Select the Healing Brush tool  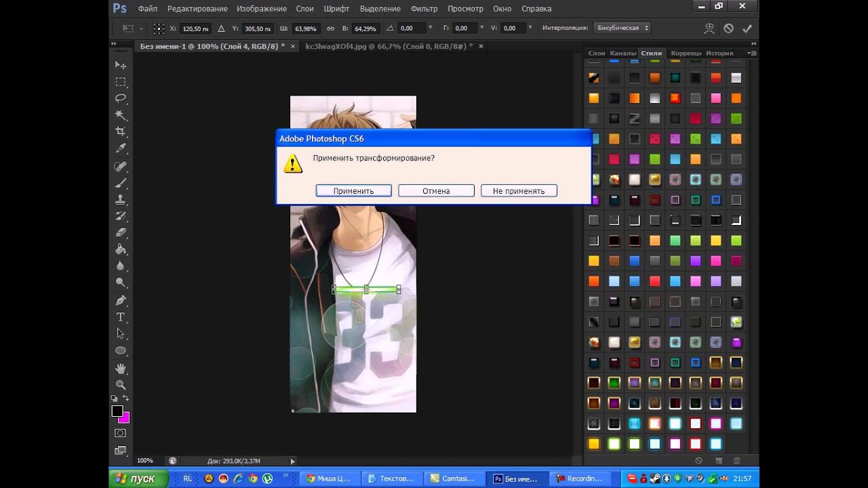coord(121,167)
